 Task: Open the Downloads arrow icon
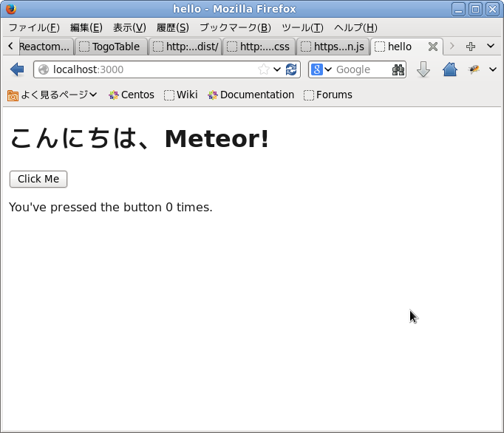(x=423, y=69)
